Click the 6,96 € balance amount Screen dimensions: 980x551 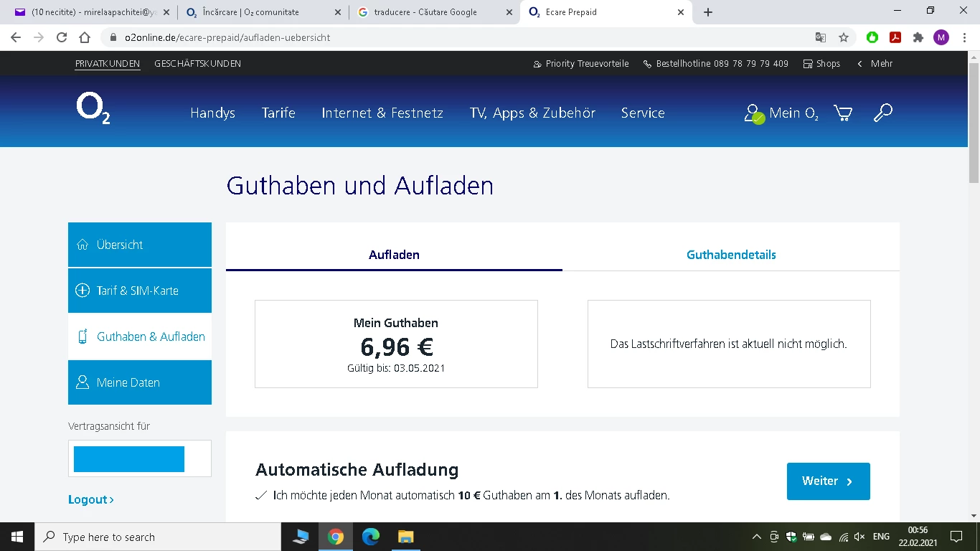click(x=397, y=347)
